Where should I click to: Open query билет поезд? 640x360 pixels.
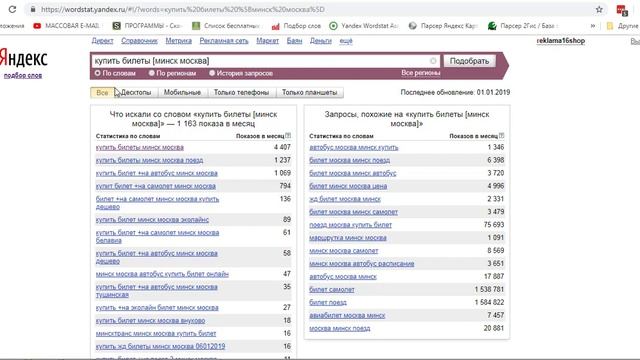click(x=328, y=302)
